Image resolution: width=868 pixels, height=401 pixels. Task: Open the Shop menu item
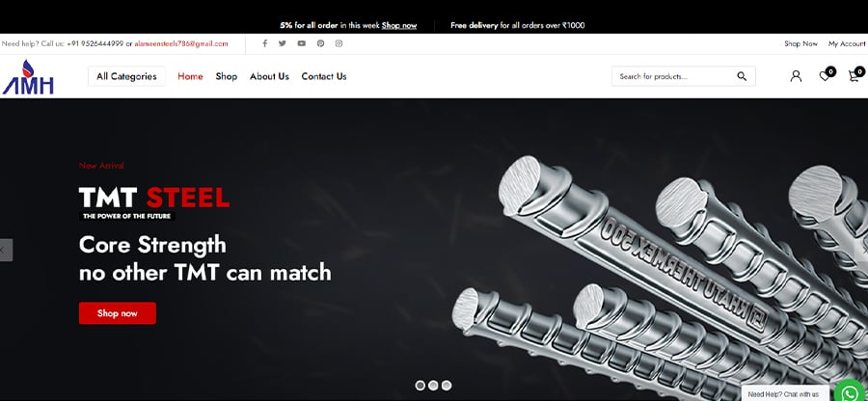pyautogui.click(x=227, y=76)
